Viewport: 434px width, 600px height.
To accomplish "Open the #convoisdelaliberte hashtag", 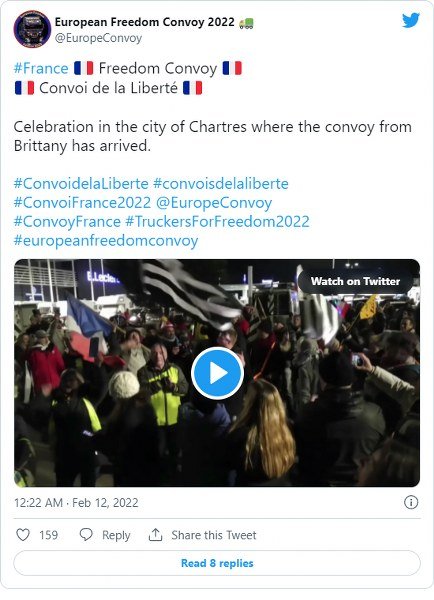I will tap(221, 184).
